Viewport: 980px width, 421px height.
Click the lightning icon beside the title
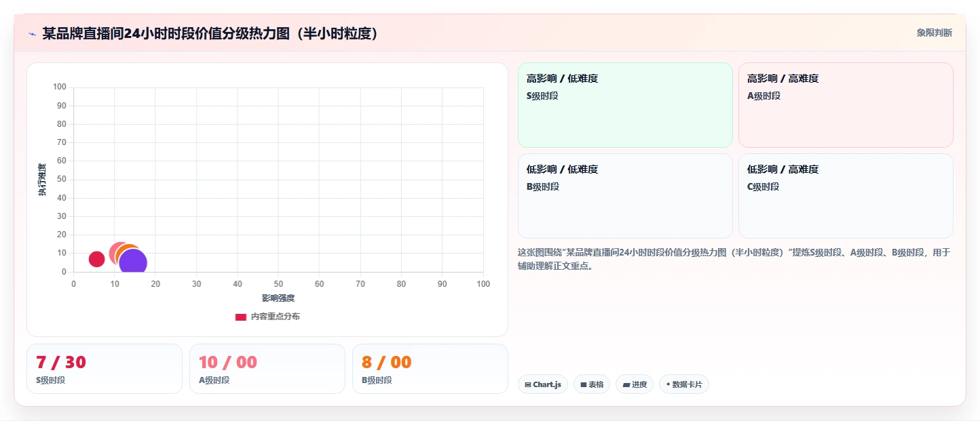coord(32,34)
